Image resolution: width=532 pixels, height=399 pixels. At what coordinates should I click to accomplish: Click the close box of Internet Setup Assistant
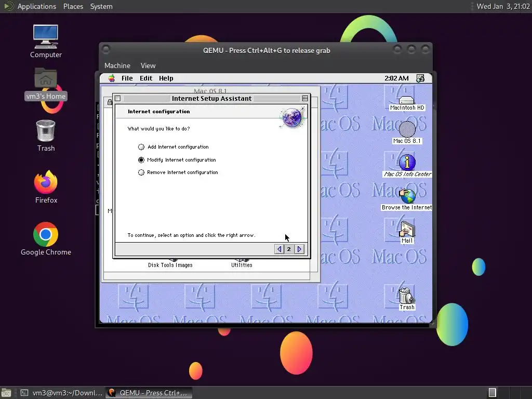(x=118, y=98)
